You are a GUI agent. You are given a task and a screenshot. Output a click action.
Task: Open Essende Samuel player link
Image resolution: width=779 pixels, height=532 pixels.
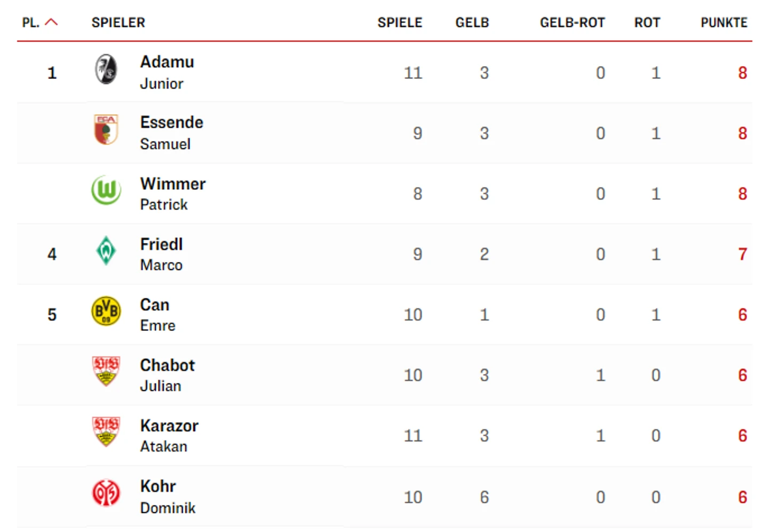pos(172,133)
